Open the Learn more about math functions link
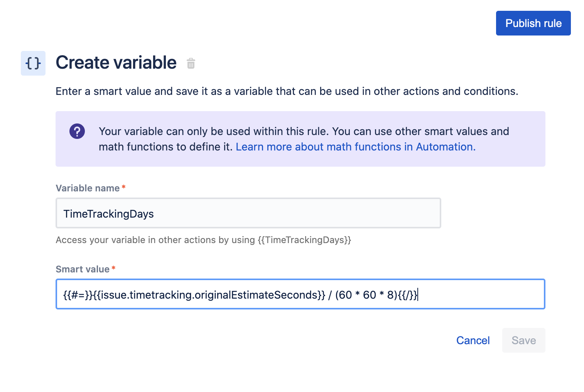The image size is (584, 392). point(355,147)
